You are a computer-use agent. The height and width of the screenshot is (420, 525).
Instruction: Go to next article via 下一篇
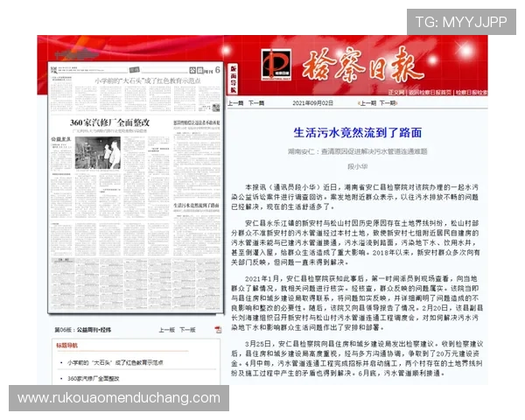pyautogui.click(x=256, y=103)
